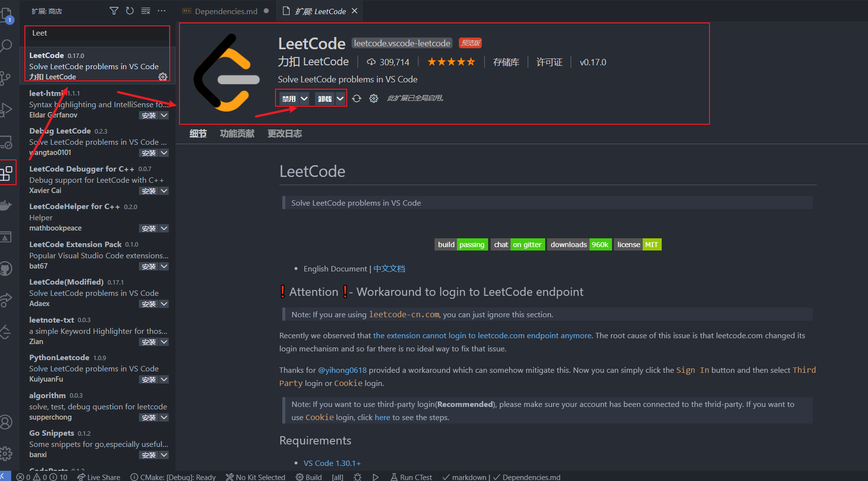Image resolution: width=868 pixels, height=481 pixels.
Task: Open the manage gear on installed LeetCode extension
Action: click(163, 77)
